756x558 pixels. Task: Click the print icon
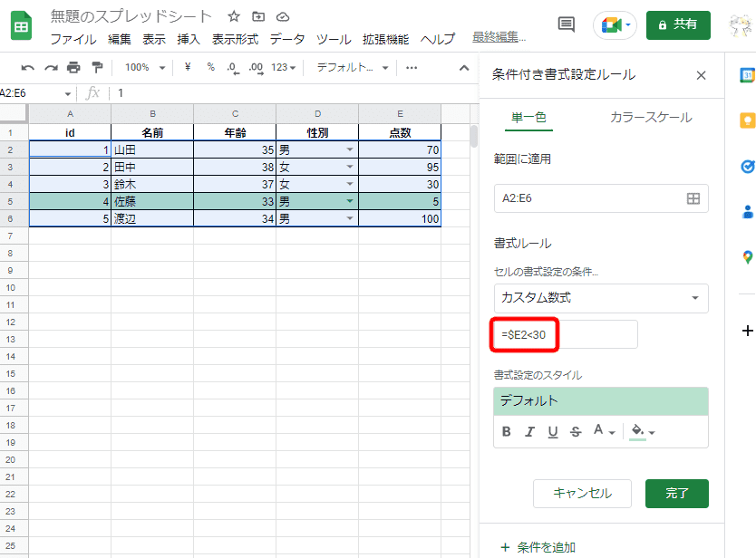tap(72, 68)
